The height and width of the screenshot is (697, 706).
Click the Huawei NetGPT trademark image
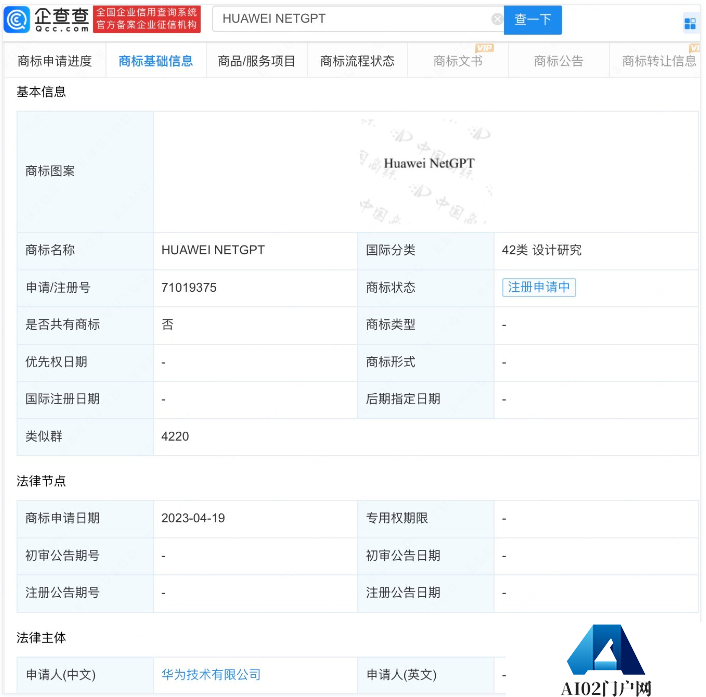426,172
